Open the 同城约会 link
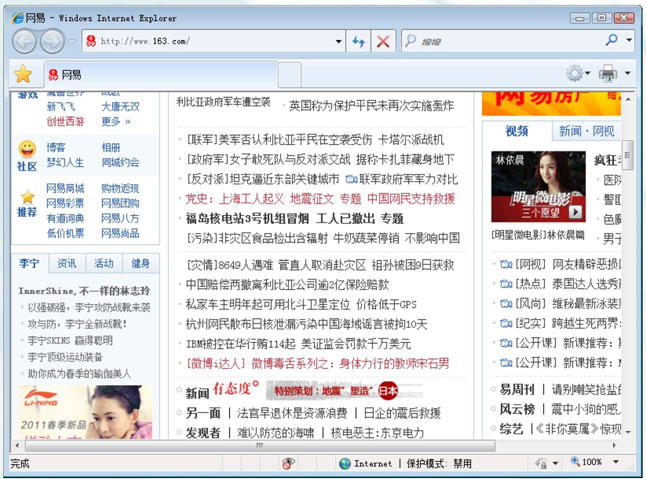 coord(120,162)
